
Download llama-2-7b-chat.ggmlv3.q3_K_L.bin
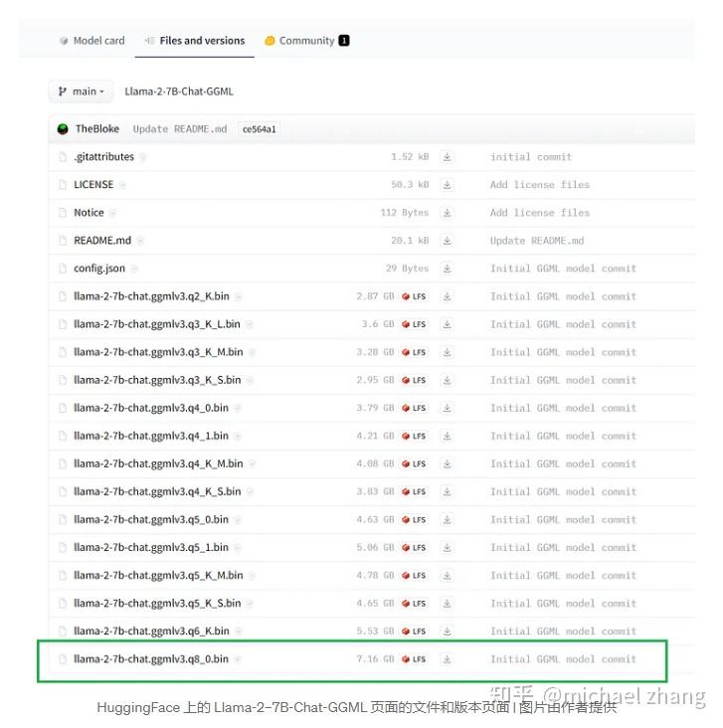[x=448, y=324]
